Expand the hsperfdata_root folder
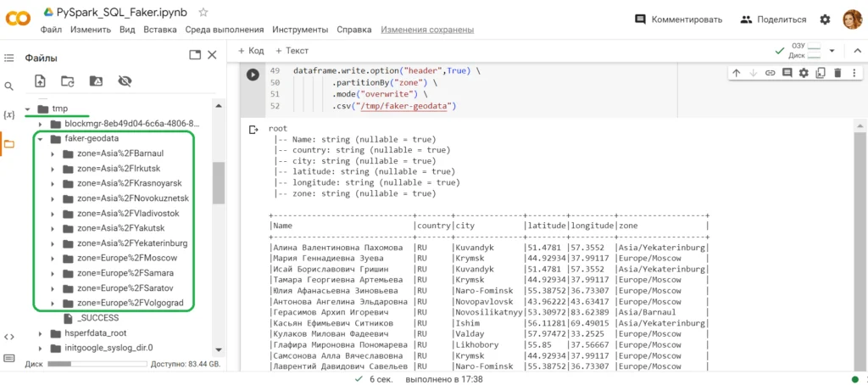Screen dimensions: 868x385 [x=41, y=333]
